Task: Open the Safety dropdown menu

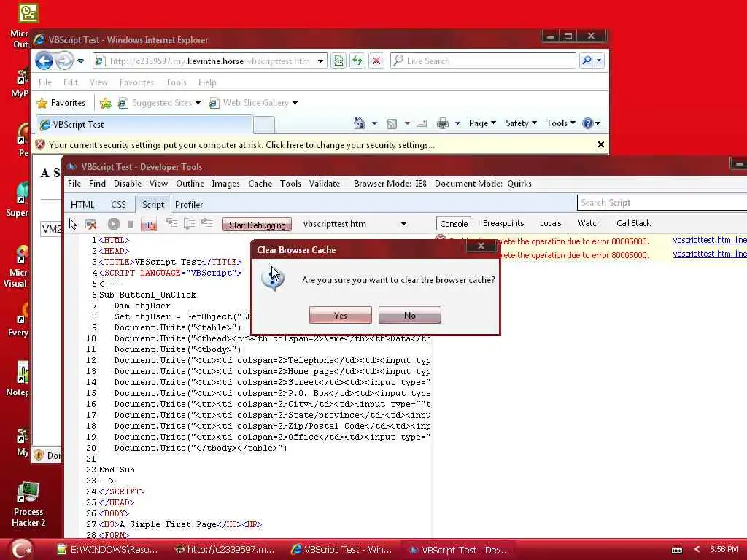Action: point(521,123)
